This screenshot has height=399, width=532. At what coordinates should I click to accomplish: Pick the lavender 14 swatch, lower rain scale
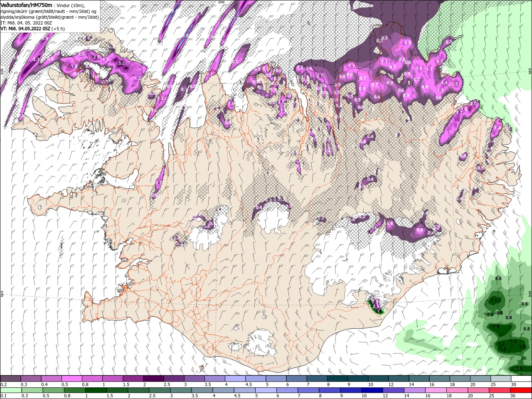(414, 390)
